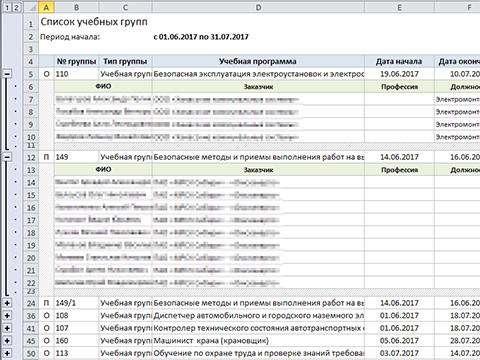Show outline level 2 rows
Viewport: 480px width, 360px height.
coord(16,7)
